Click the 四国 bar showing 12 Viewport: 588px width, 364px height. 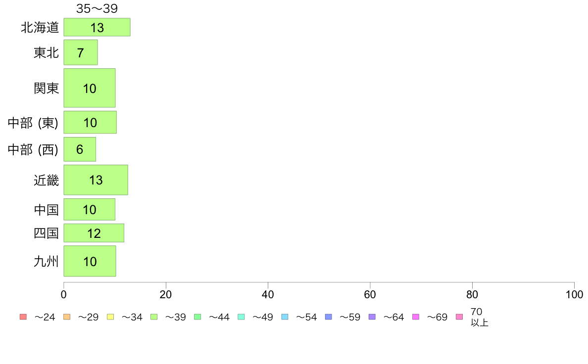pos(94,233)
